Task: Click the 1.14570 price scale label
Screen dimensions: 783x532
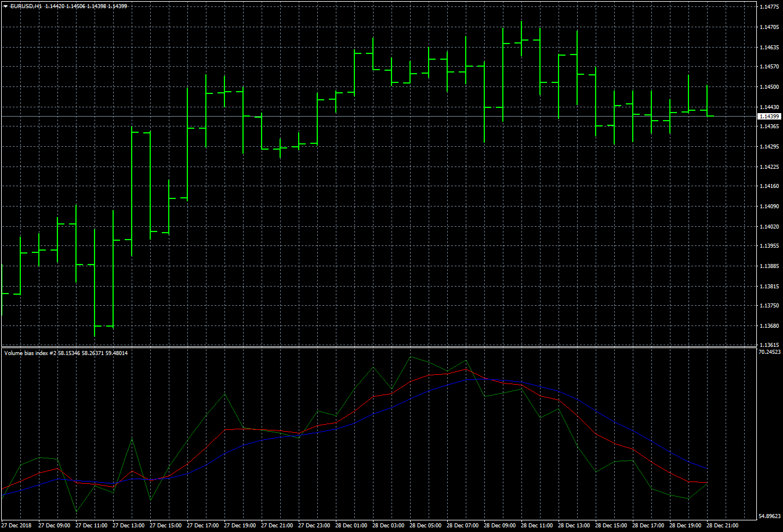Action: 768,67
